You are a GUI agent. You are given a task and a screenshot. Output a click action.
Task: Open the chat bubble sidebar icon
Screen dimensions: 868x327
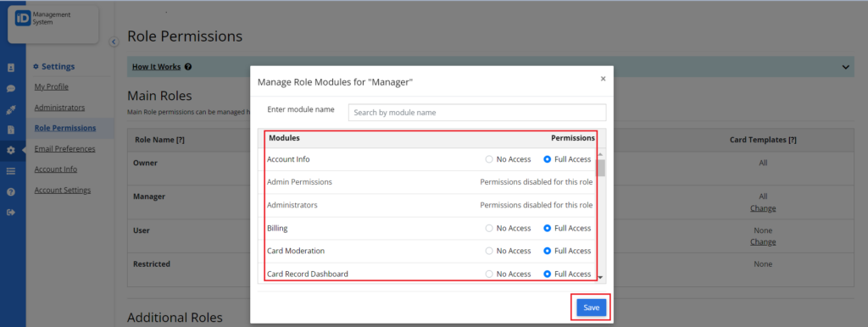(10, 89)
